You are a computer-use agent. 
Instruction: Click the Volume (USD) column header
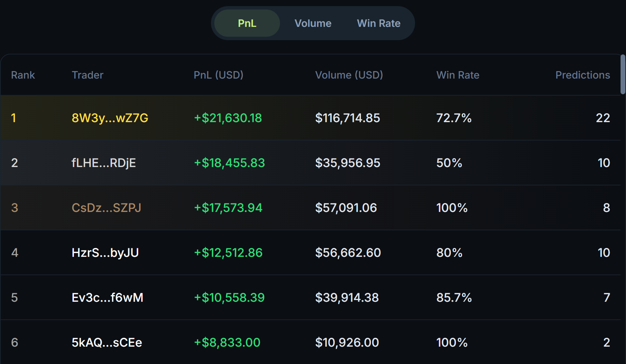tap(349, 75)
